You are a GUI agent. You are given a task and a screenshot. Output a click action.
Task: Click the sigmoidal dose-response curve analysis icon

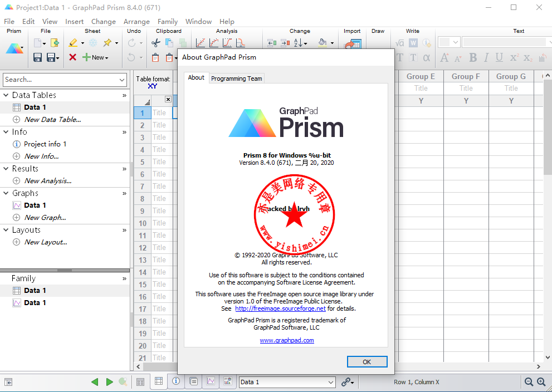(x=227, y=43)
